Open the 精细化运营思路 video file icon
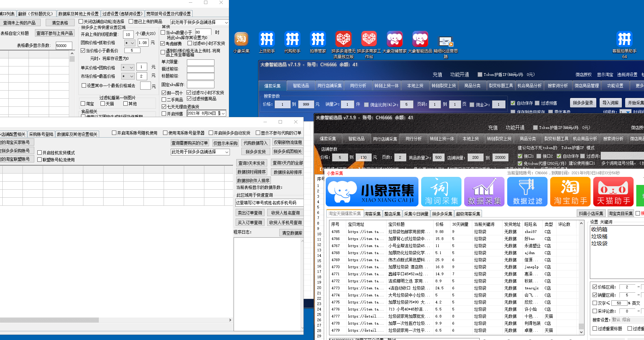644x340 pixels. (x=446, y=47)
